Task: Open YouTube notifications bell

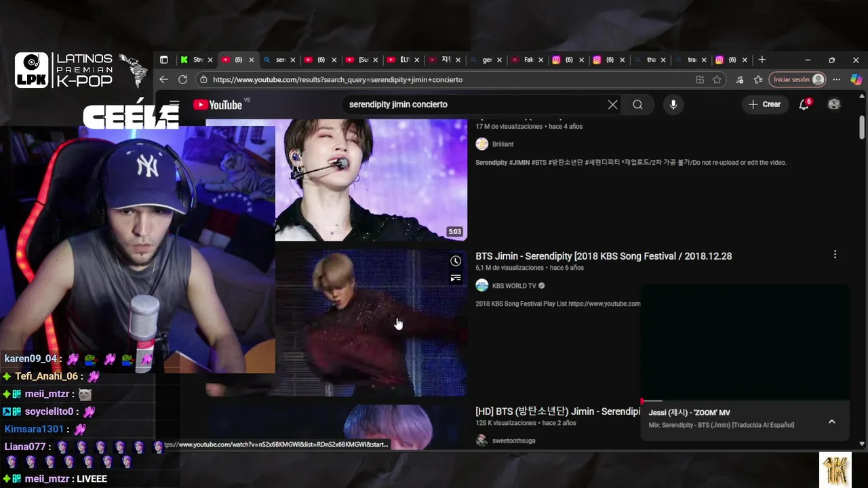Action: click(x=804, y=104)
